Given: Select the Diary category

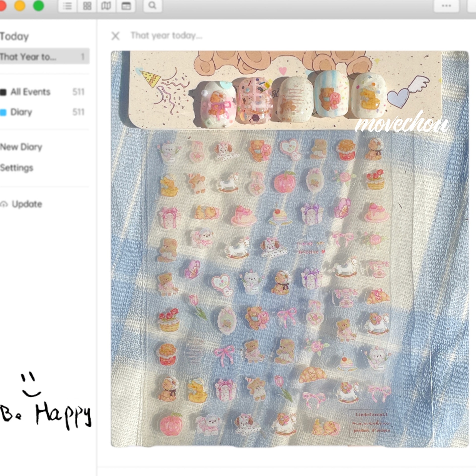Looking at the screenshot, I should [x=21, y=112].
